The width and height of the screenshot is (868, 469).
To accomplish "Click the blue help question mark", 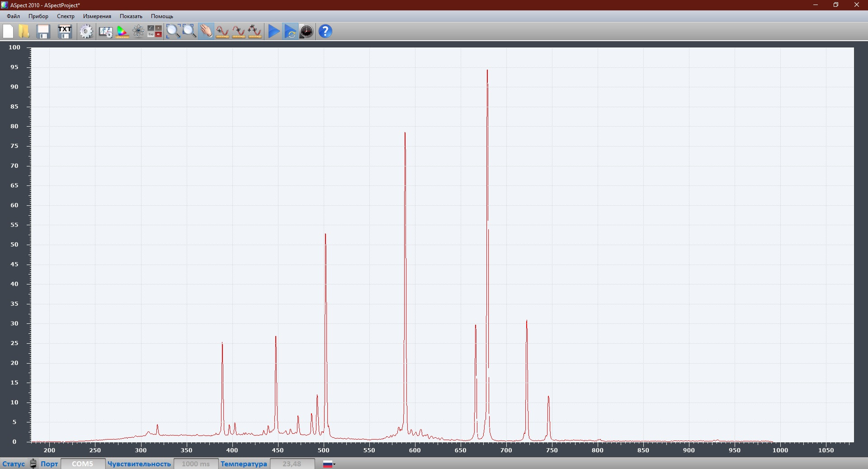I will [325, 31].
